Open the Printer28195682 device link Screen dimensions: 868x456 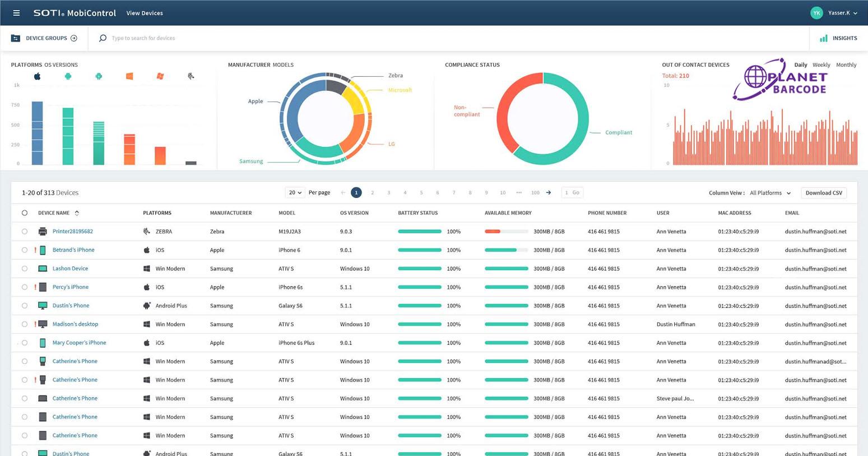tap(73, 231)
